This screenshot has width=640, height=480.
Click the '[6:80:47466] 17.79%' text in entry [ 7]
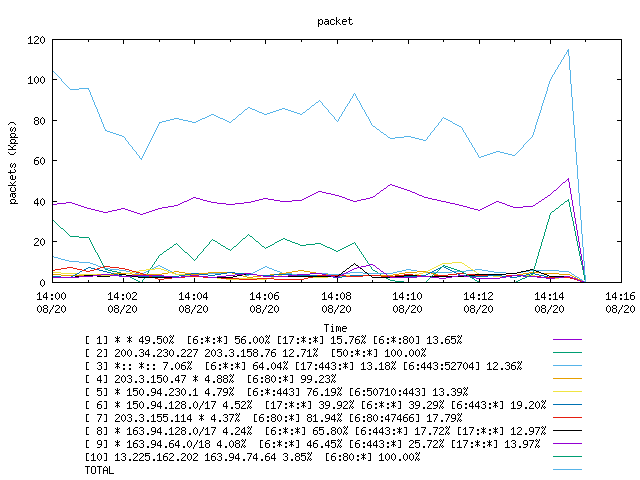click(406, 418)
